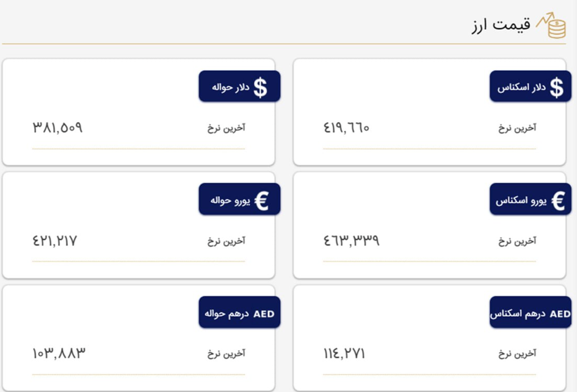
Task: Open the دلار حواله badge
Action: 239,86
